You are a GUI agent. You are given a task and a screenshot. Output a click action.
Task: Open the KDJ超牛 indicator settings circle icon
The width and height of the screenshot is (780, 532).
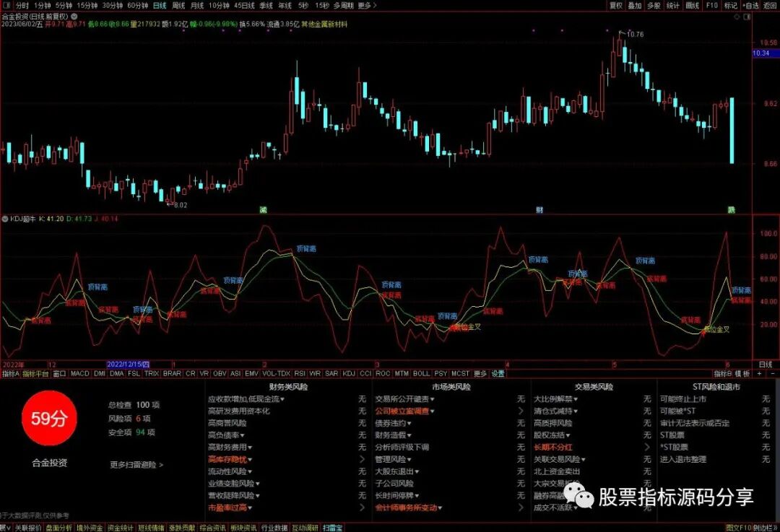click(x=6, y=219)
